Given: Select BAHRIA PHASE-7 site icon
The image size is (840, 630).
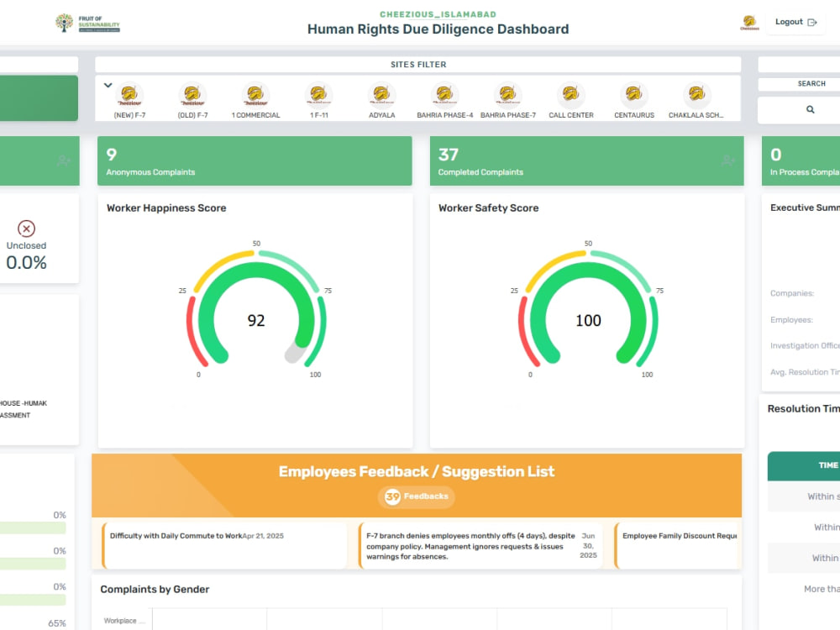Looking at the screenshot, I should (x=508, y=95).
